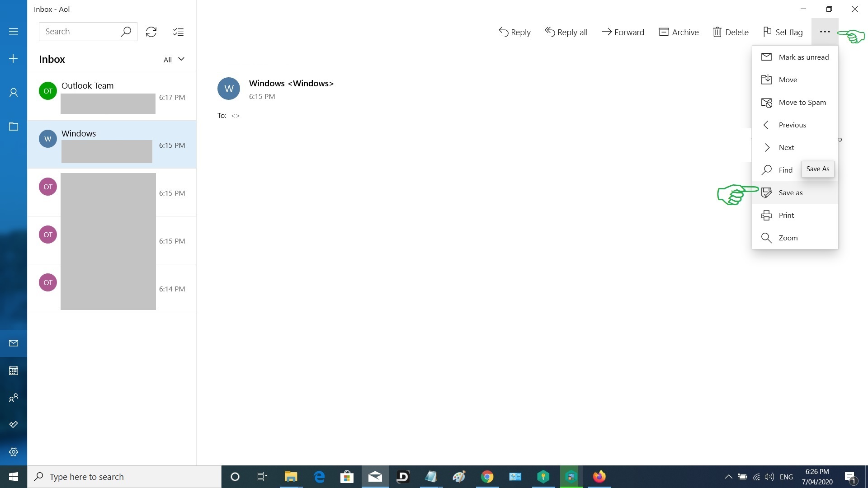Click sender name Windows <Windows>
This screenshot has height=488, width=868.
tap(291, 83)
